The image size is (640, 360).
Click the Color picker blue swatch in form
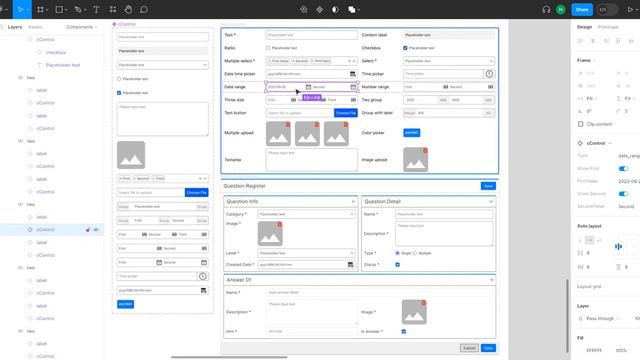click(x=411, y=133)
